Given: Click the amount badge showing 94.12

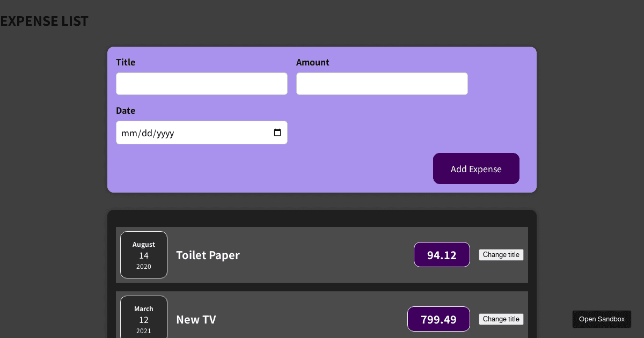Looking at the screenshot, I should tap(442, 254).
